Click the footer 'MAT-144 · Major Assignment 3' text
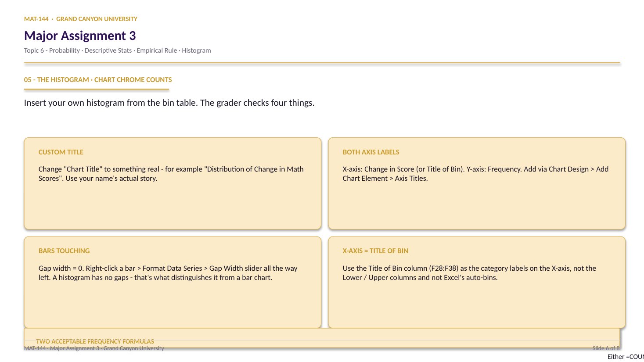 click(x=94, y=348)
